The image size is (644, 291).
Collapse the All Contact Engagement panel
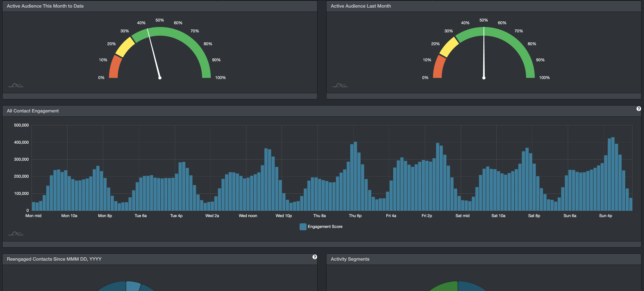[x=33, y=111]
